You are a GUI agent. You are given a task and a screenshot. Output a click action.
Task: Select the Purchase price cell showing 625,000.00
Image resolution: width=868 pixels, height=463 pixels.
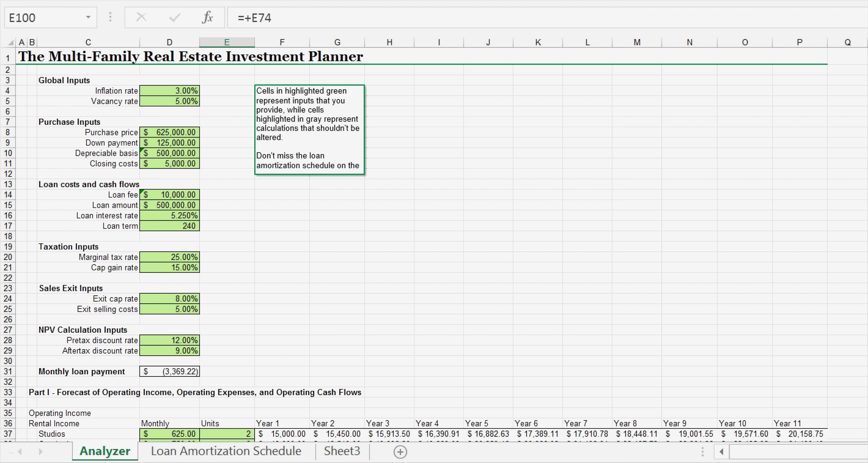click(x=170, y=132)
